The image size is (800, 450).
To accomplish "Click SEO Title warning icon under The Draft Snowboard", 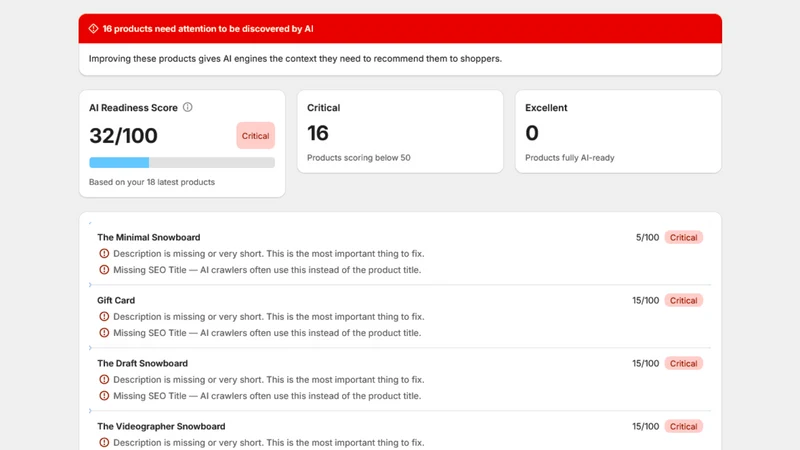I will pyautogui.click(x=104, y=396).
